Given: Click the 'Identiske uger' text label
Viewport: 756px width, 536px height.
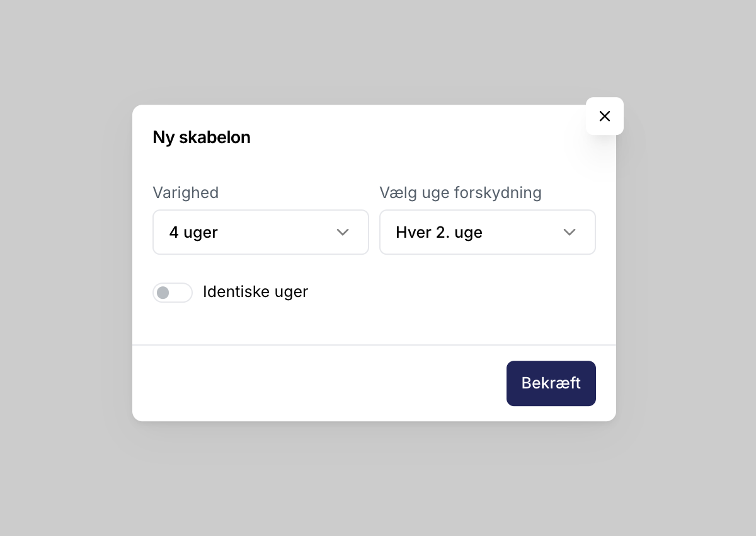Looking at the screenshot, I should coord(255,291).
